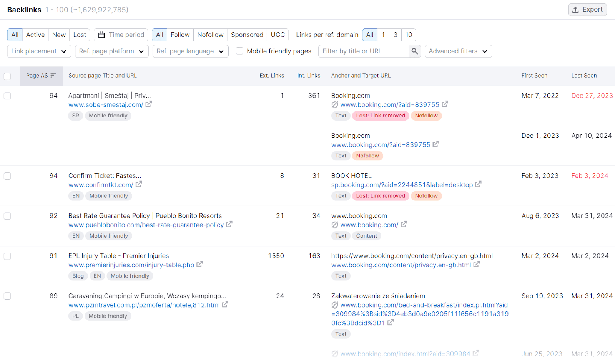Open sp.booking.com/?aid=2244851 target link
The height and width of the screenshot is (364, 615).
[x=402, y=185]
